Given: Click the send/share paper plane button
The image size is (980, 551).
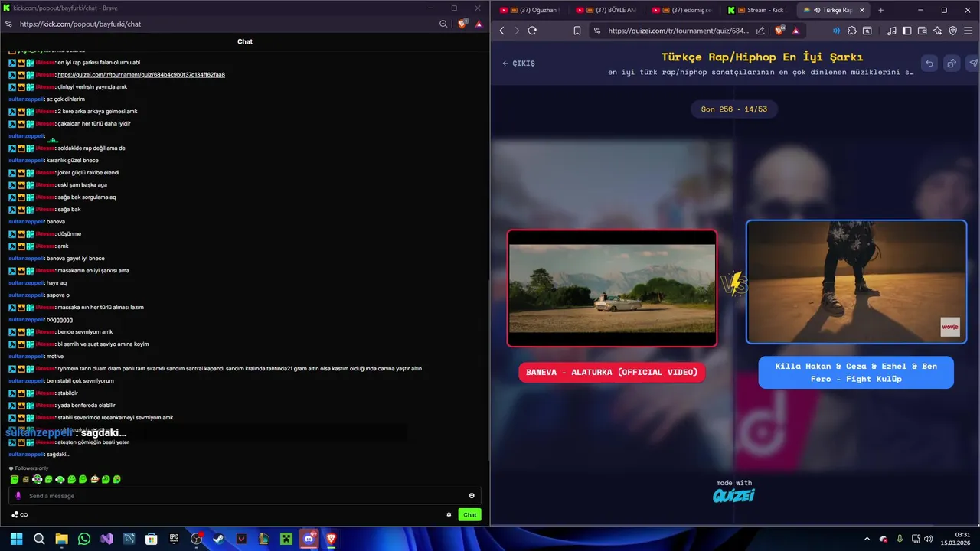Looking at the screenshot, I should 973,64.
